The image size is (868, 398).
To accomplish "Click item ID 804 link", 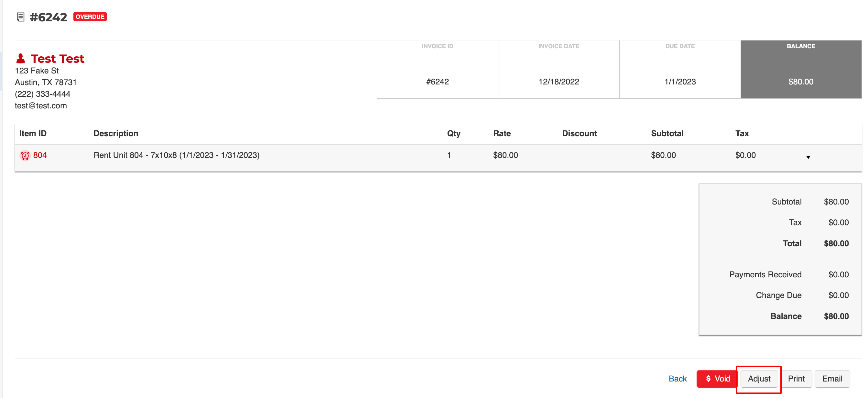I will pos(40,155).
